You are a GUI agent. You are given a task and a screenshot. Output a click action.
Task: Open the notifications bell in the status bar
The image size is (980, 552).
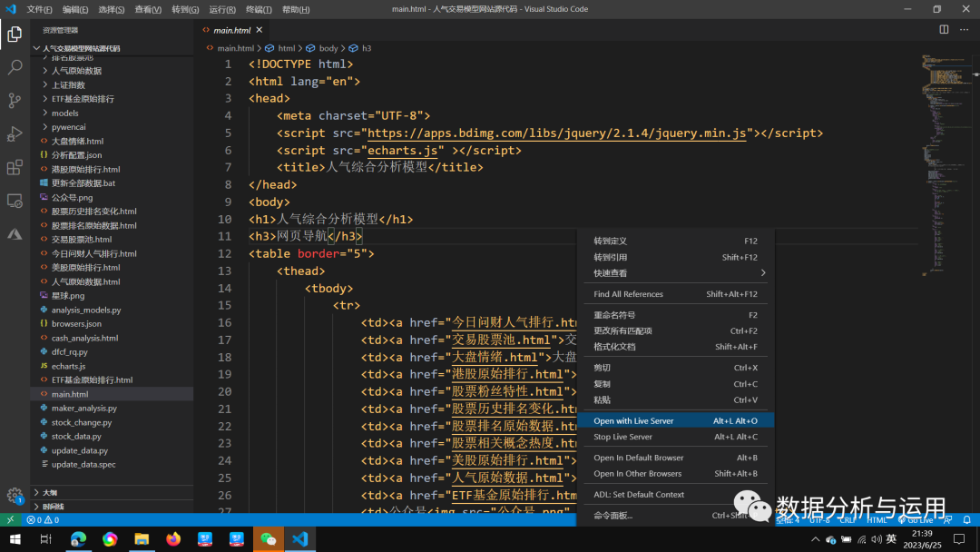967,519
